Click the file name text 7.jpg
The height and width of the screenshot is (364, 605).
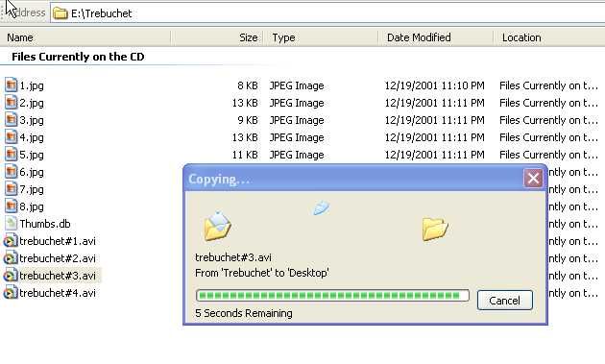click(32, 189)
